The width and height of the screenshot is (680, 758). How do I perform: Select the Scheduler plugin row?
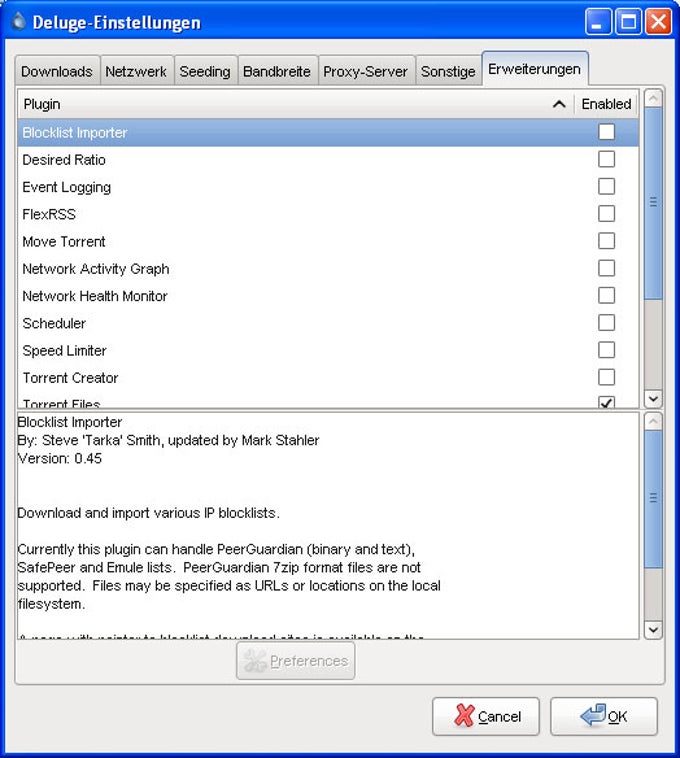click(x=328, y=323)
